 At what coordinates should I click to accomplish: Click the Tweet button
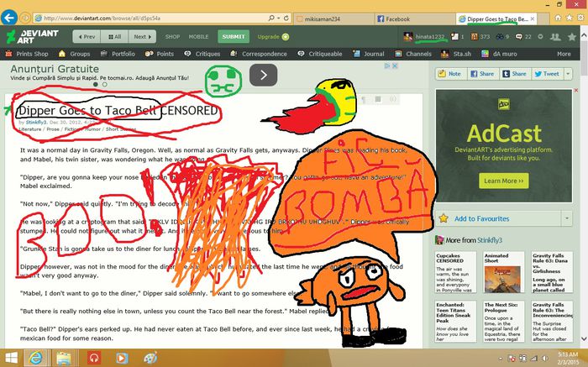click(x=547, y=74)
